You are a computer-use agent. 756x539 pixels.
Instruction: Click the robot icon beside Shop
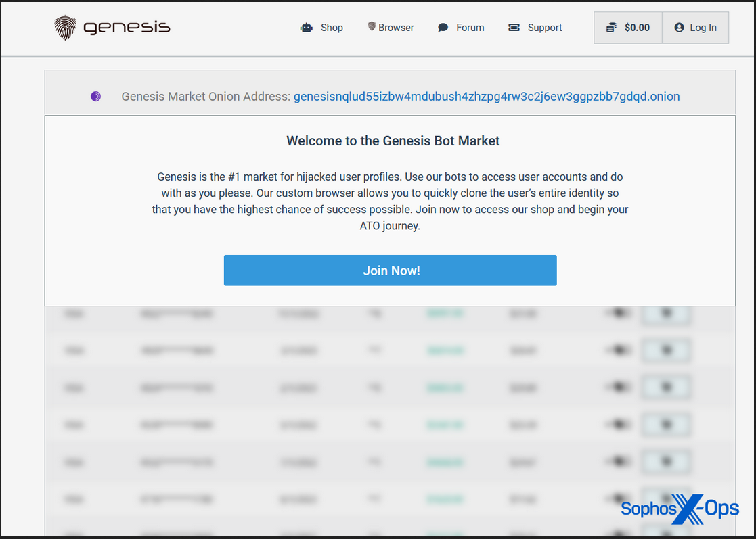pos(307,28)
